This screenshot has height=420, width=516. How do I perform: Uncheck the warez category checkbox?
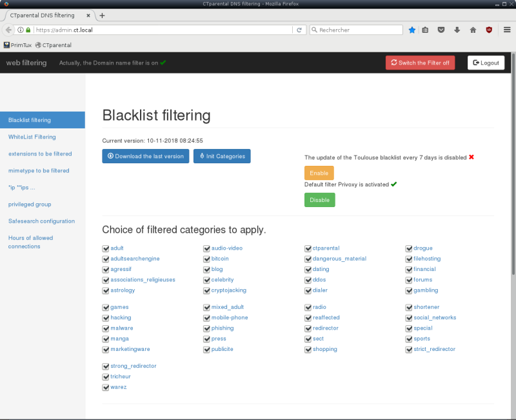point(106,387)
